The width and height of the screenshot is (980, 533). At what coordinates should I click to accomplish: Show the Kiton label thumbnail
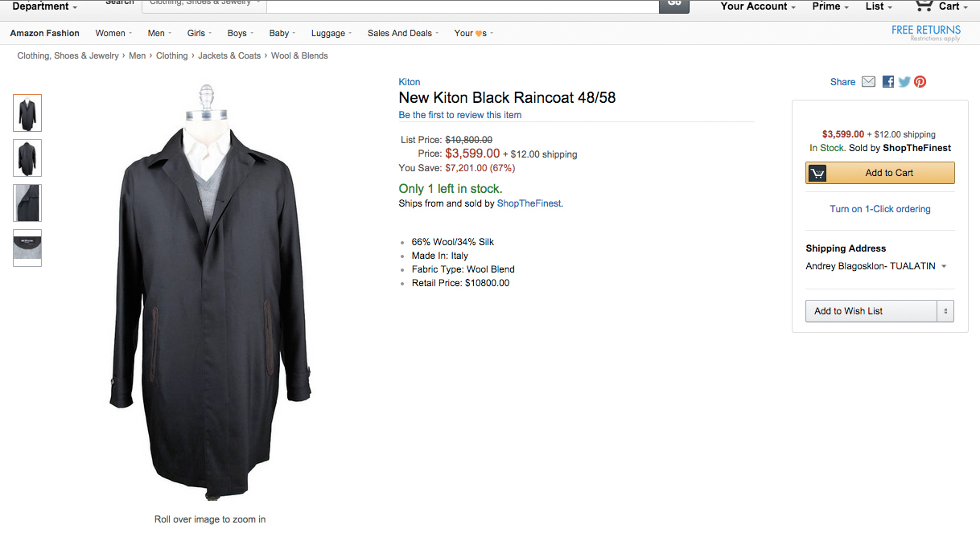pos(27,248)
